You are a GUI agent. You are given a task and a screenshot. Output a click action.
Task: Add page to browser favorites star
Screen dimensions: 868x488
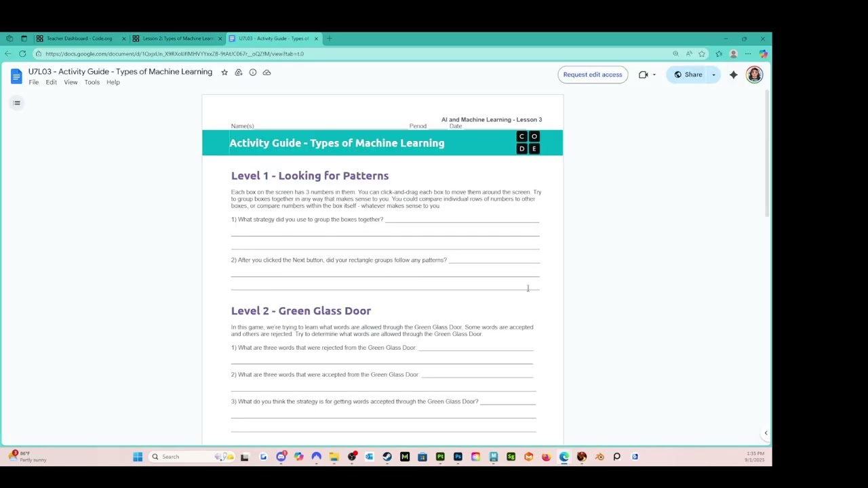coord(702,54)
